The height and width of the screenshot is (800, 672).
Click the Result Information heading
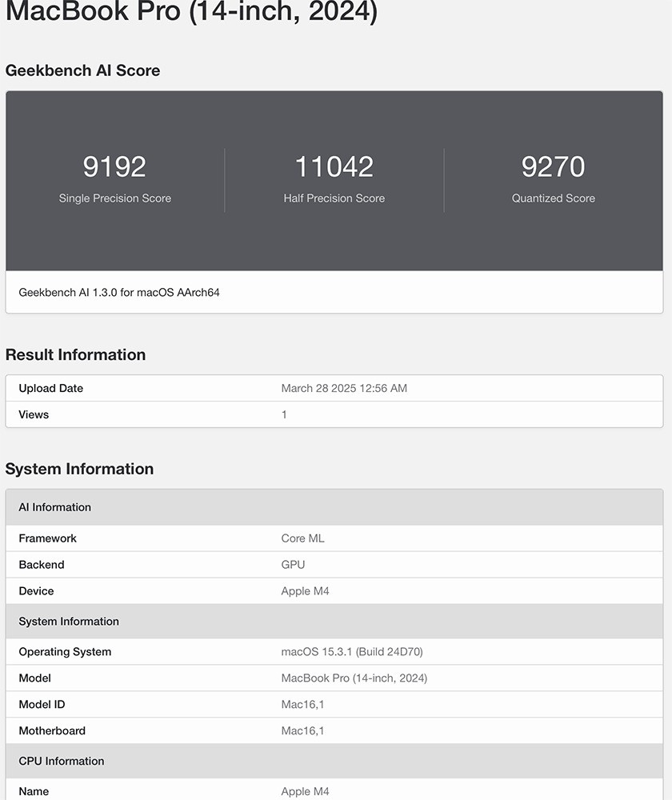pyautogui.click(x=75, y=355)
